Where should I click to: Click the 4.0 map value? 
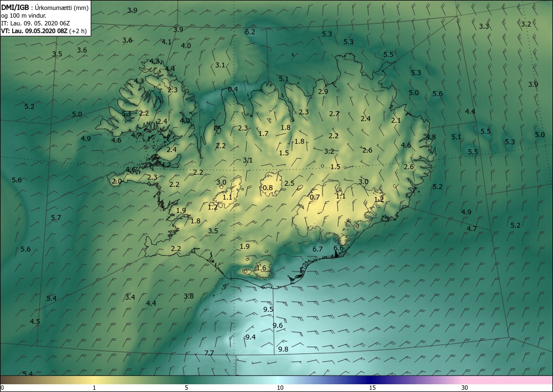[186, 46]
